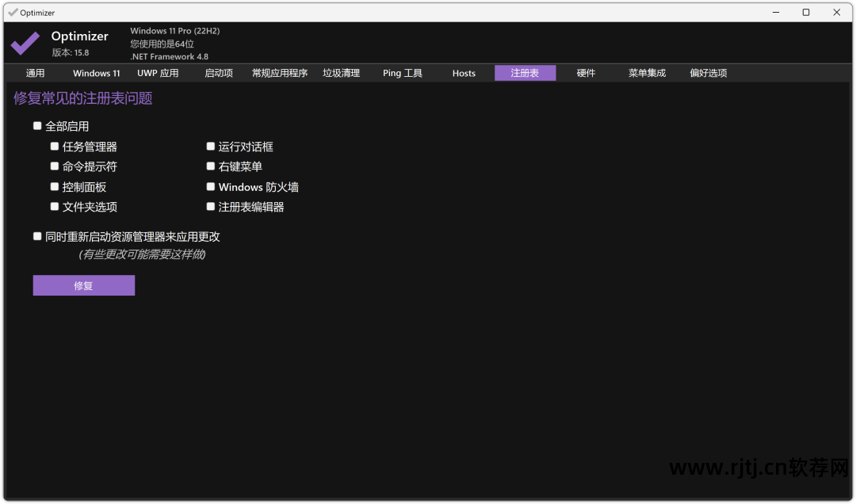The height and width of the screenshot is (504, 856).
Task: Click the purple Optimizer checkmark logo
Action: pos(25,43)
